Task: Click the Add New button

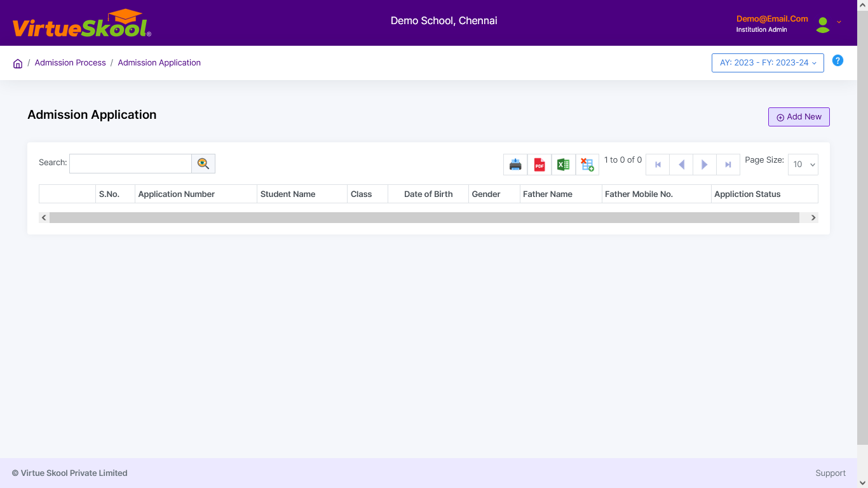Action: [799, 117]
